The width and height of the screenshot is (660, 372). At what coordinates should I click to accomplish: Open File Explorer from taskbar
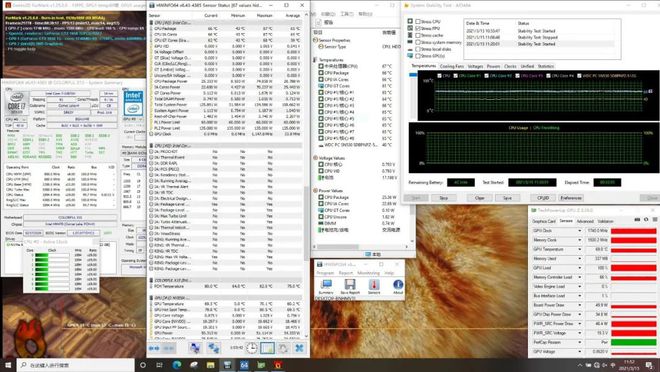[210, 365]
